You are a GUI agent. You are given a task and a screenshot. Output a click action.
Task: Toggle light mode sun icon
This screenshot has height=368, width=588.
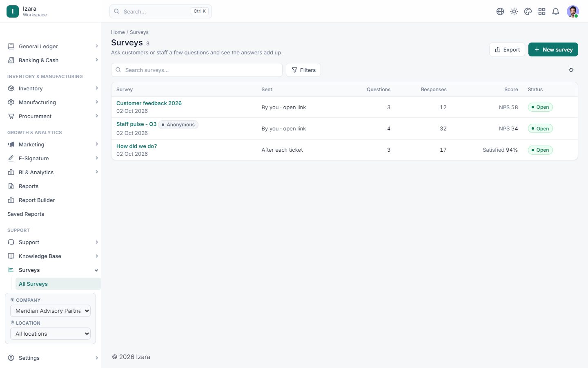(x=514, y=11)
